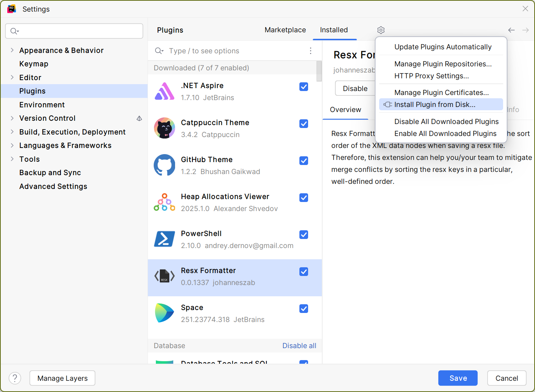
Task: Click the GitHub Theme octocat icon
Action: [165, 165]
